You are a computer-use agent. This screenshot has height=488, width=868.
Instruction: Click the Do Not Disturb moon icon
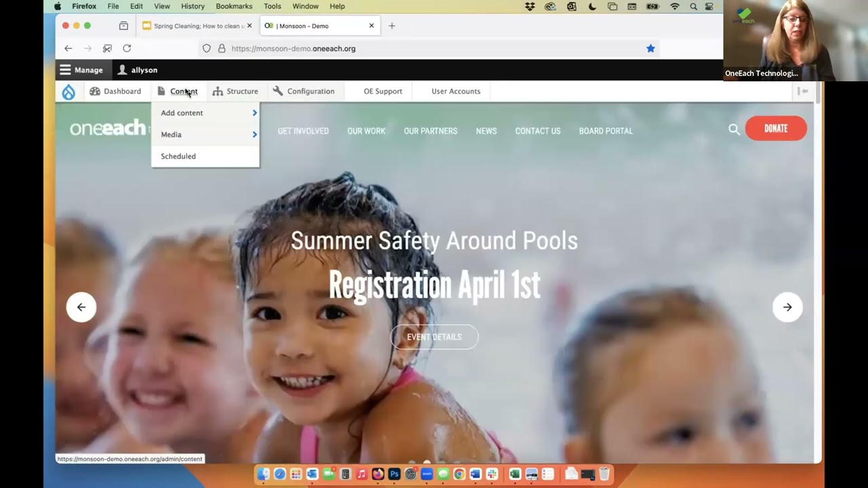tap(592, 6)
